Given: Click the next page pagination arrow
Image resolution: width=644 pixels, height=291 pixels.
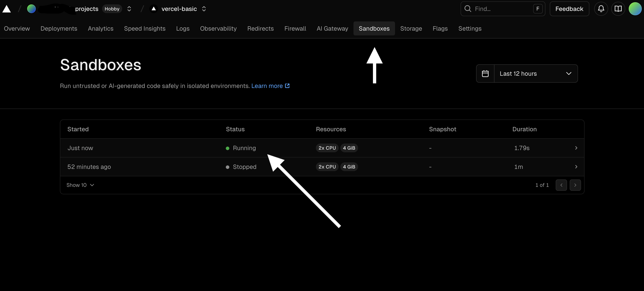Looking at the screenshot, I should 575,185.
